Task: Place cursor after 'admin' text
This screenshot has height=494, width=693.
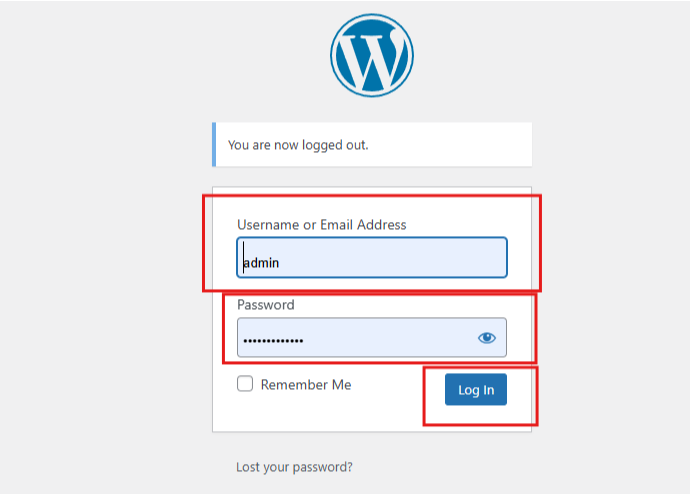Action: click(280, 263)
